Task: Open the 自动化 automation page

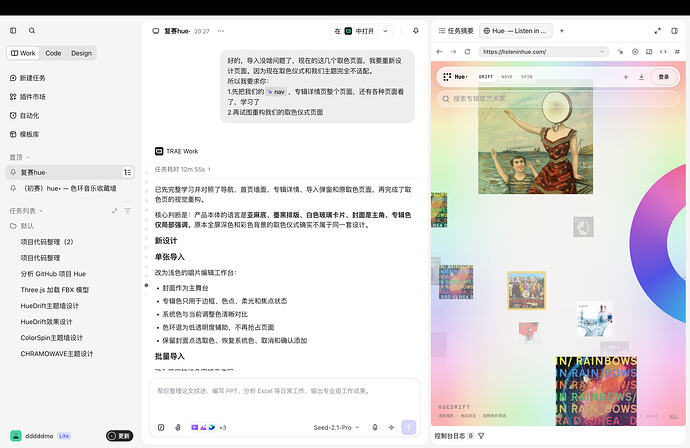Action: tap(25, 116)
